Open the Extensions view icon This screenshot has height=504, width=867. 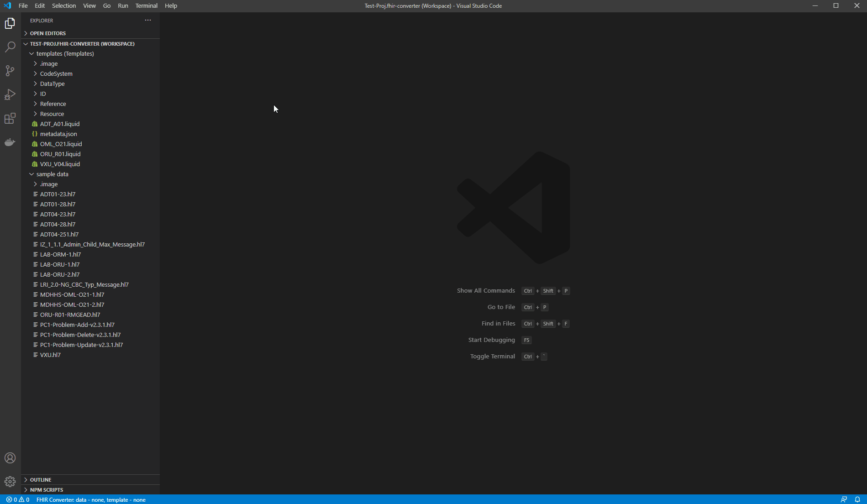(x=10, y=118)
